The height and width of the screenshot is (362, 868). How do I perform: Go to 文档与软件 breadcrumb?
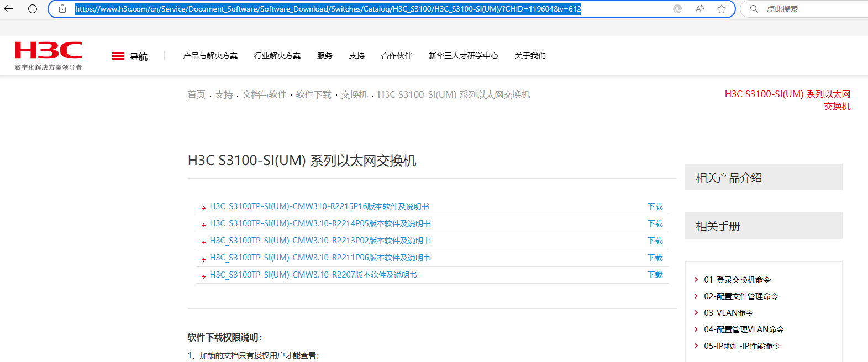[264, 94]
